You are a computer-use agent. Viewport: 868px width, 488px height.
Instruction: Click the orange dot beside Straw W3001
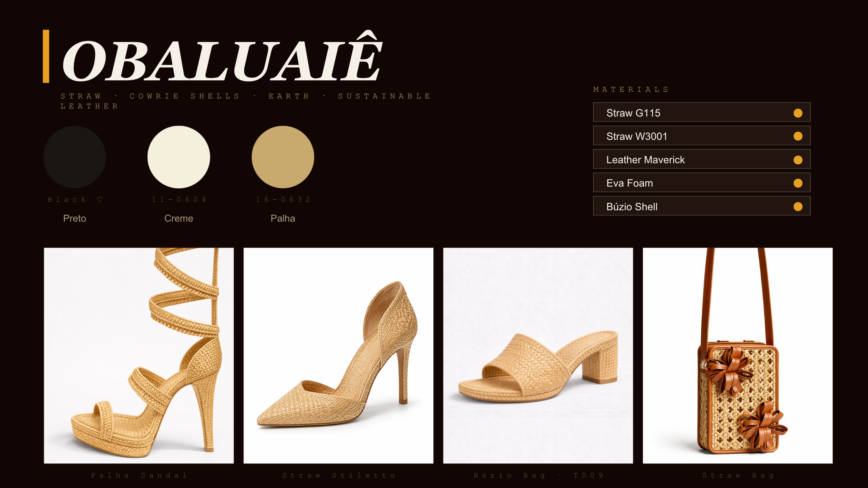coord(798,136)
